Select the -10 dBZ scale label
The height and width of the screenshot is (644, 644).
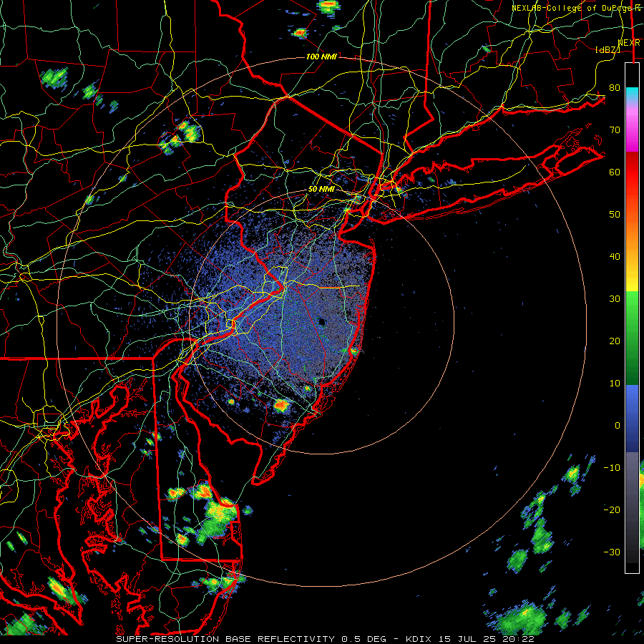[612, 468]
